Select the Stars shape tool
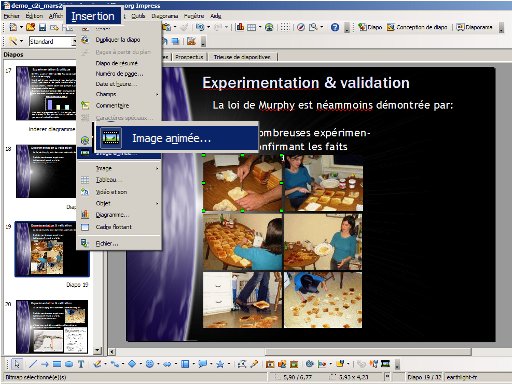The image size is (512, 384). [x=220, y=364]
